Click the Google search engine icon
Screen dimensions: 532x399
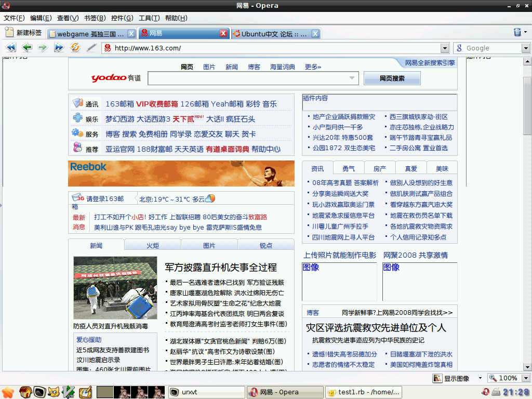459,48
